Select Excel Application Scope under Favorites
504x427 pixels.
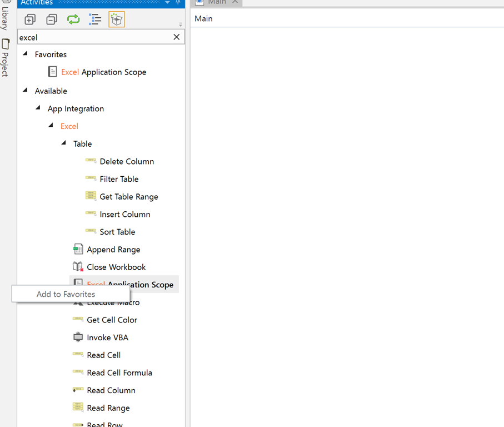[x=97, y=72]
